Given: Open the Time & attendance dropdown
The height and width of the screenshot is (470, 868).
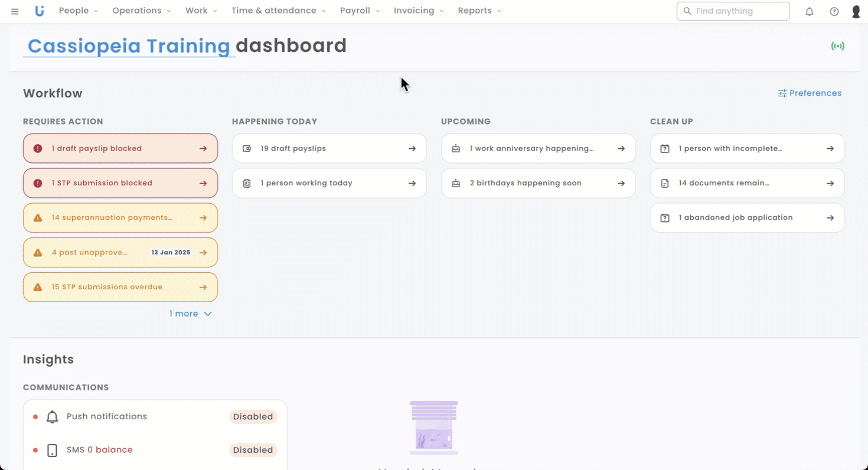Looking at the screenshot, I should tap(278, 11).
